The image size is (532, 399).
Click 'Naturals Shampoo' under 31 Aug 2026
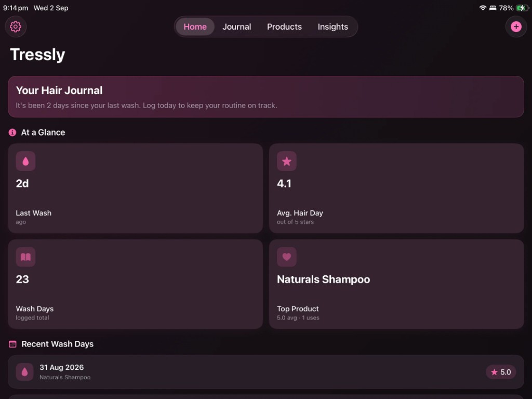click(65, 377)
